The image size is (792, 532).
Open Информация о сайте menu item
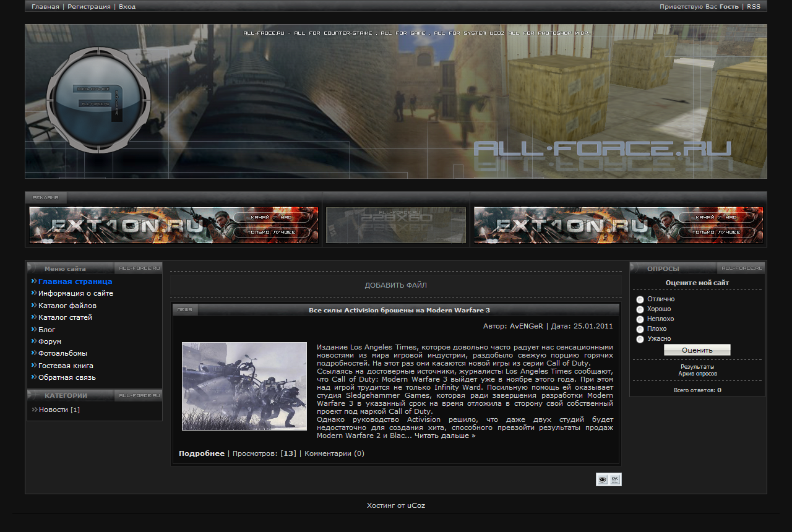tap(75, 293)
